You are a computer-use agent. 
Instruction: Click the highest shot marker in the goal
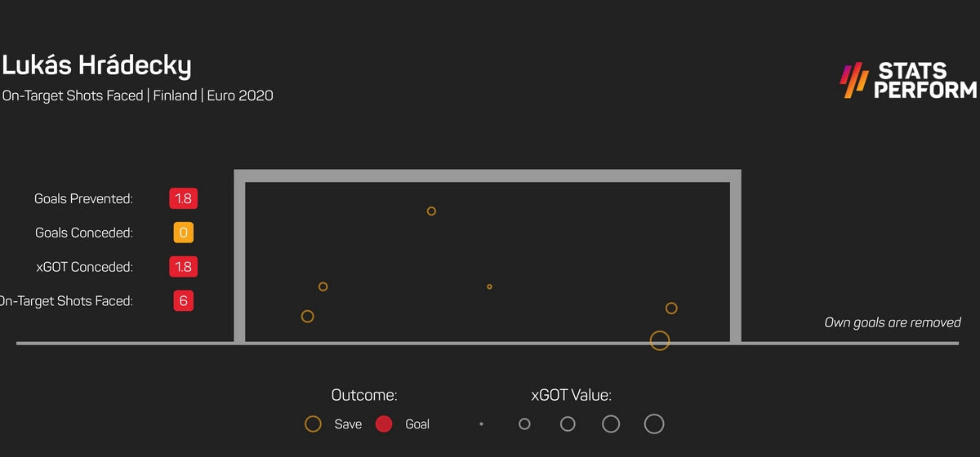[x=431, y=211]
